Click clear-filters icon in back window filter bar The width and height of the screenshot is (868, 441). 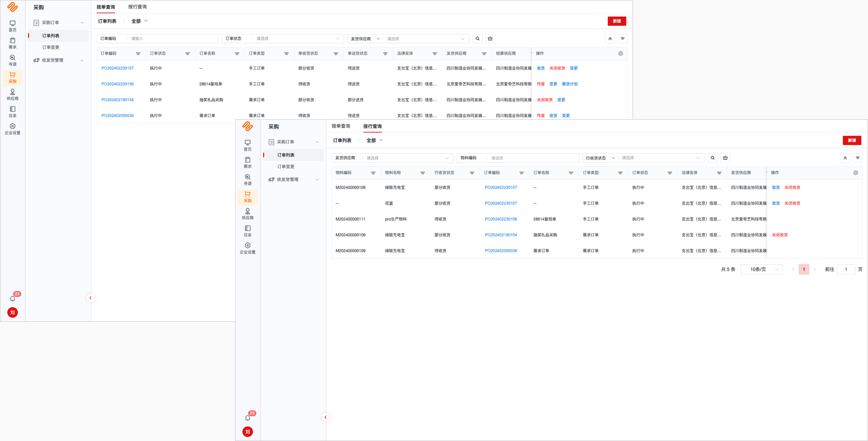(x=490, y=39)
